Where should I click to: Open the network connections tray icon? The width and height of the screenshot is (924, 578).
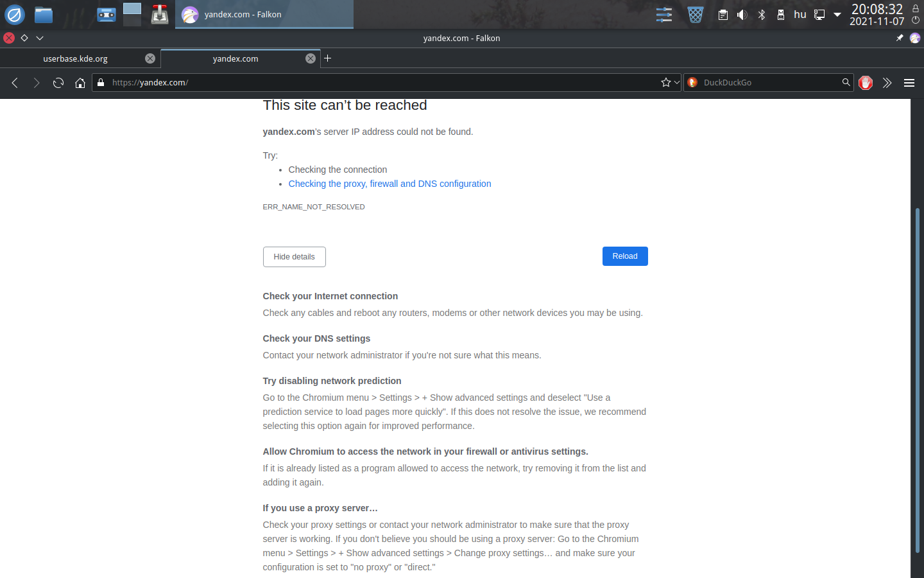click(819, 14)
